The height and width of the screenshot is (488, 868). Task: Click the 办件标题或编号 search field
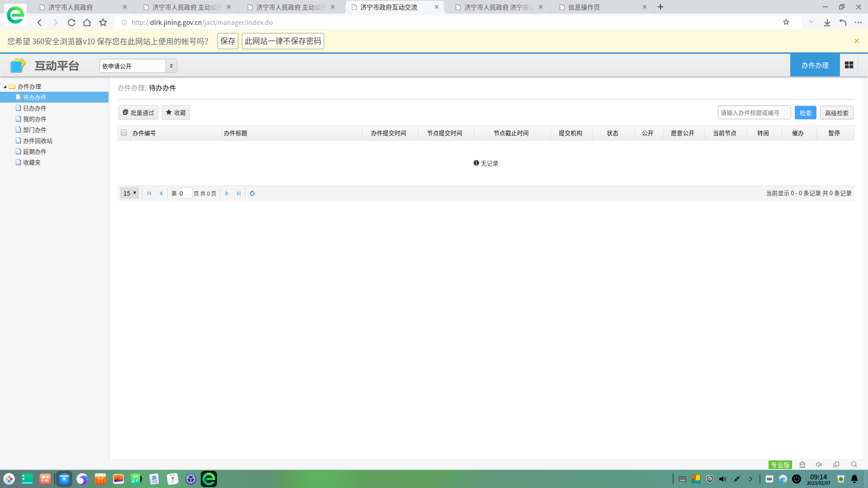tap(754, 113)
